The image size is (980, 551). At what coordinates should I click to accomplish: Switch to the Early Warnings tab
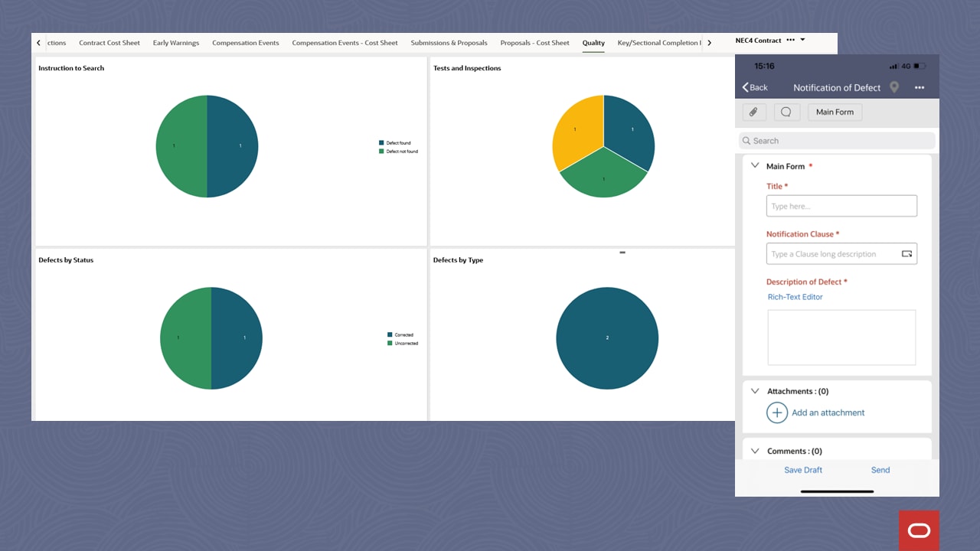click(175, 43)
